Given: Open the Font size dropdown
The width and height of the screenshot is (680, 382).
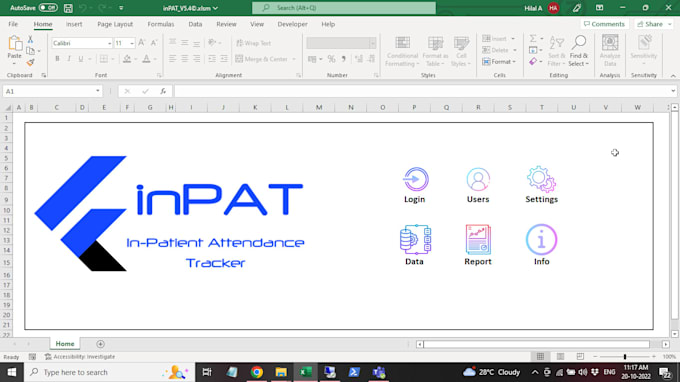Looking at the screenshot, I should pos(132,43).
